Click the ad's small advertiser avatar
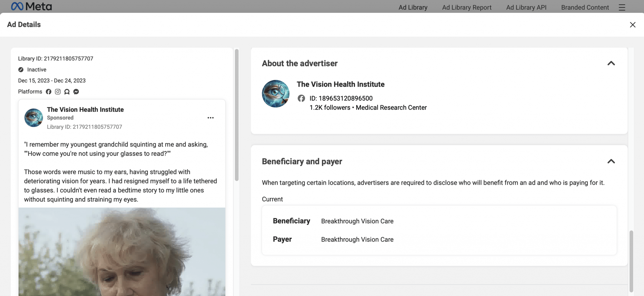Screen dimensions: 644x296 pyautogui.click(x=34, y=118)
